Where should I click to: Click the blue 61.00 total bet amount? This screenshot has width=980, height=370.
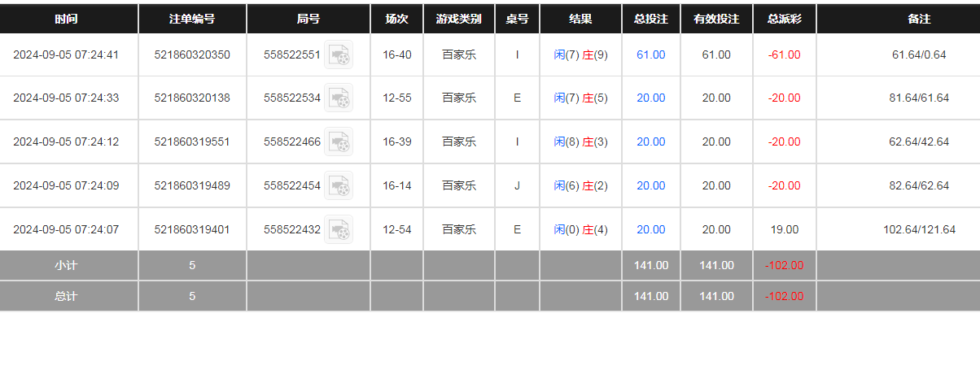(650, 54)
